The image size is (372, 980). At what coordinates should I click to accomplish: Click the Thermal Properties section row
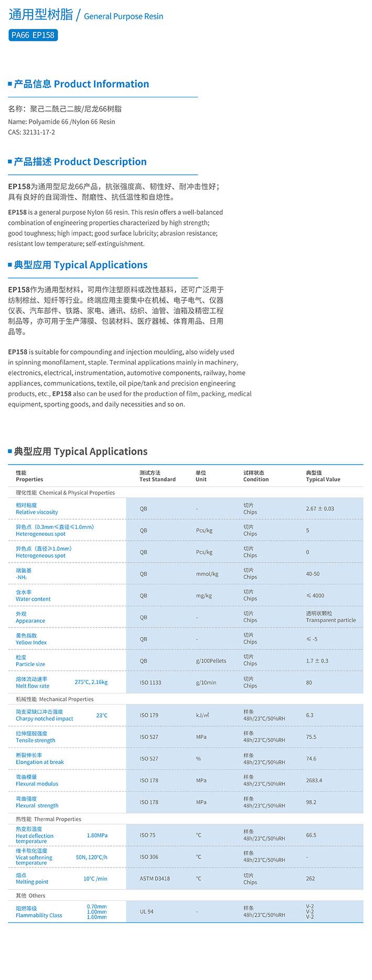tap(48, 819)
